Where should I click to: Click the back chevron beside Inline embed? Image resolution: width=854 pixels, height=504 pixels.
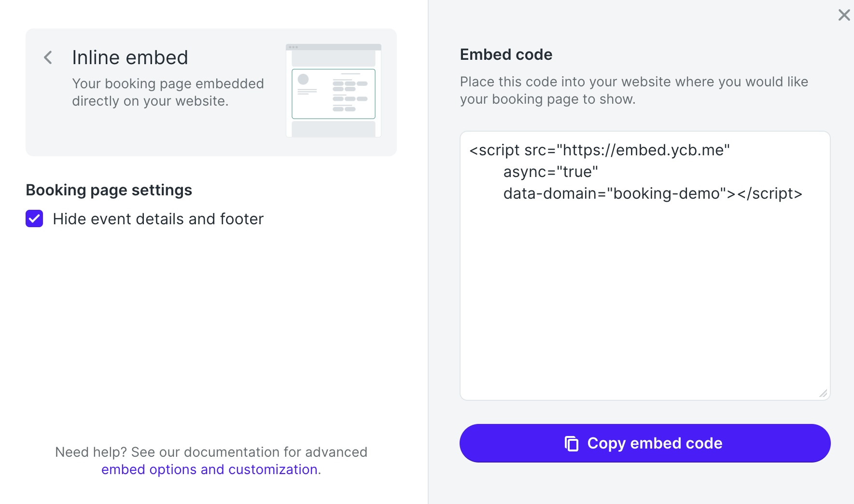click(48, 58)
